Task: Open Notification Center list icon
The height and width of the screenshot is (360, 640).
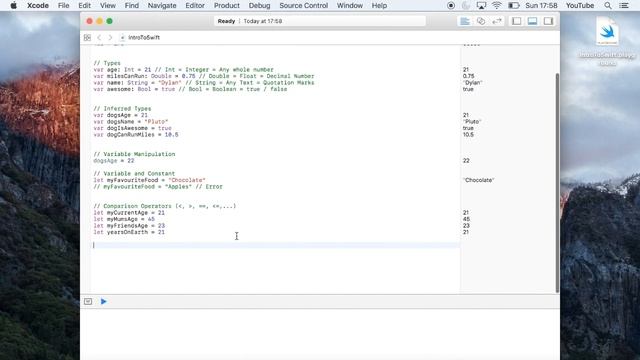Action: pyautogui.click(x=624, y=5)
